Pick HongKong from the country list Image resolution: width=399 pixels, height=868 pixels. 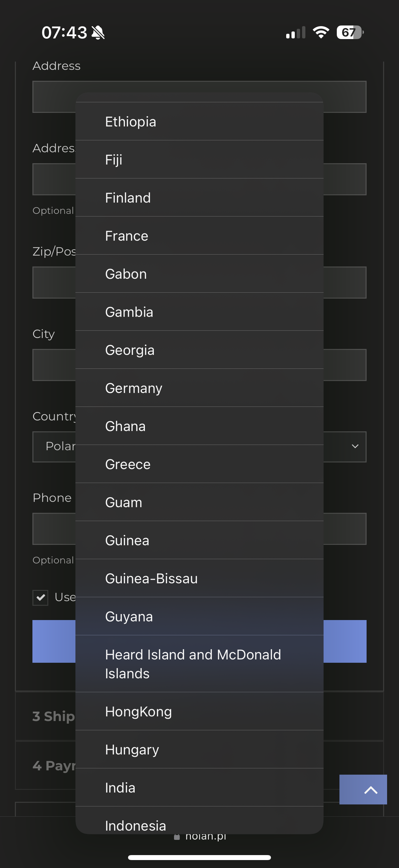[x=199, y=711]
